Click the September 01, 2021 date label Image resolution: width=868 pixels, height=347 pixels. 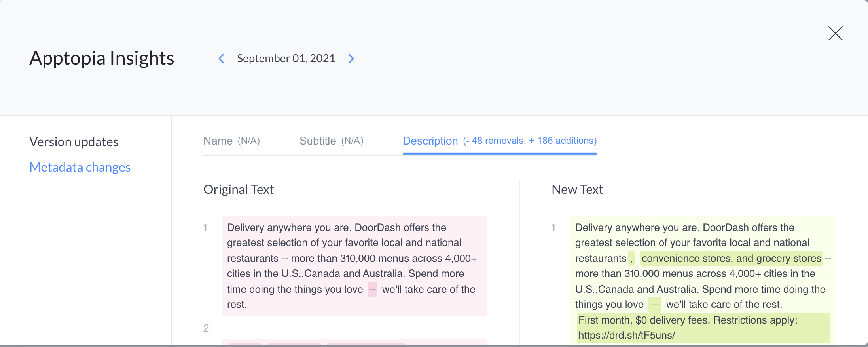point(286,58)
